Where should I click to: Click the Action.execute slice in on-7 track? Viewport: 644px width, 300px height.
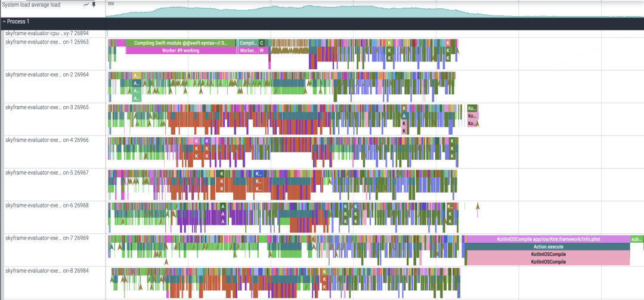547,247
